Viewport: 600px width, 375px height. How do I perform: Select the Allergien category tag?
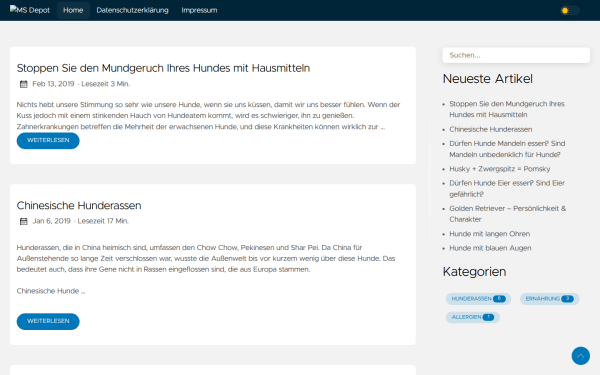coord(473,317)
